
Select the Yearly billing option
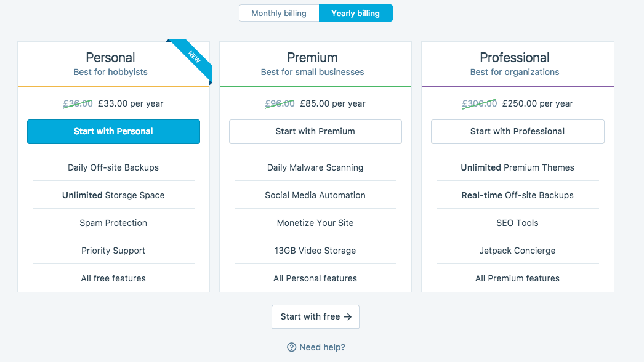pyautogui.click(x=356, y=13)
